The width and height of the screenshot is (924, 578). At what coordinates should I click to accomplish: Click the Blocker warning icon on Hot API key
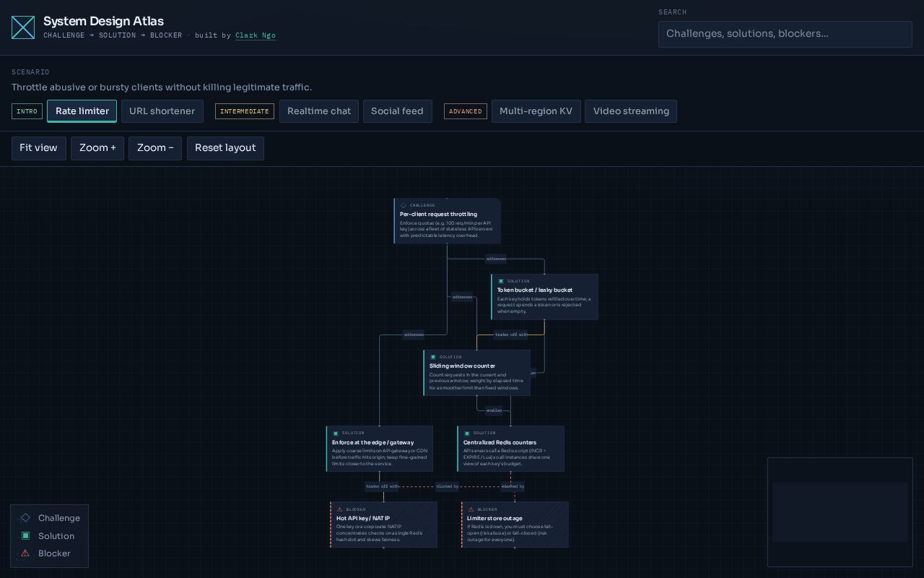pyautogui.click(x=340, y=509)
